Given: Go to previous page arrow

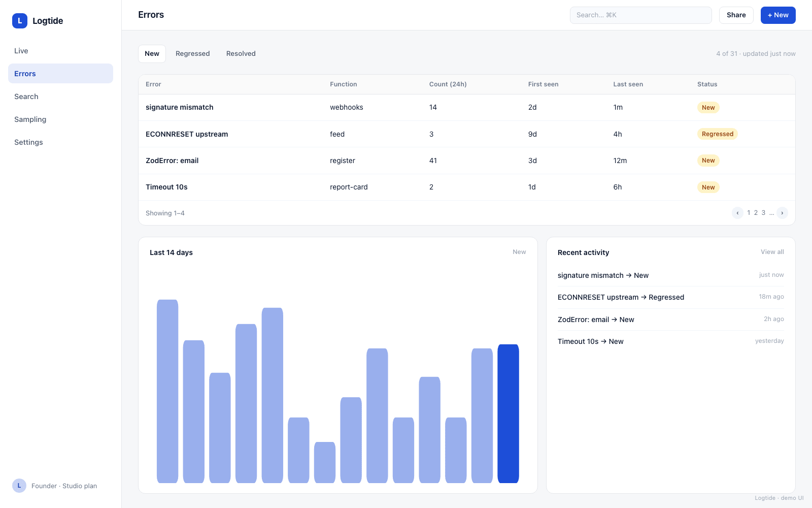Looking at the screenshot, I should (737, 213).
